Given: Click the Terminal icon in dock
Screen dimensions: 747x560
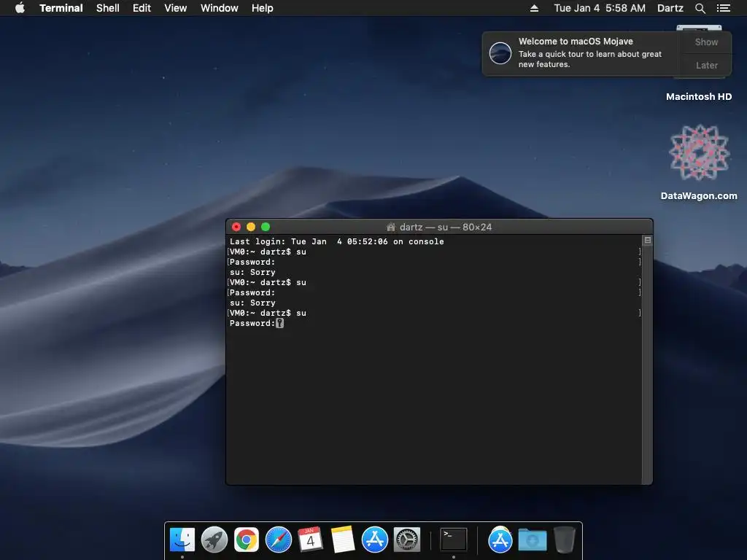Looking at the screenshot, I should click(x=453, y=540).
